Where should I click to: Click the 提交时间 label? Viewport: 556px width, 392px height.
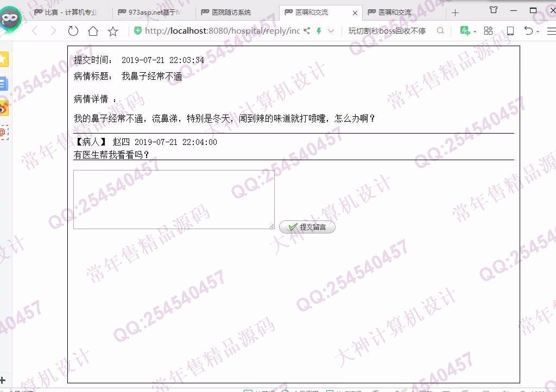pos(93,60)
